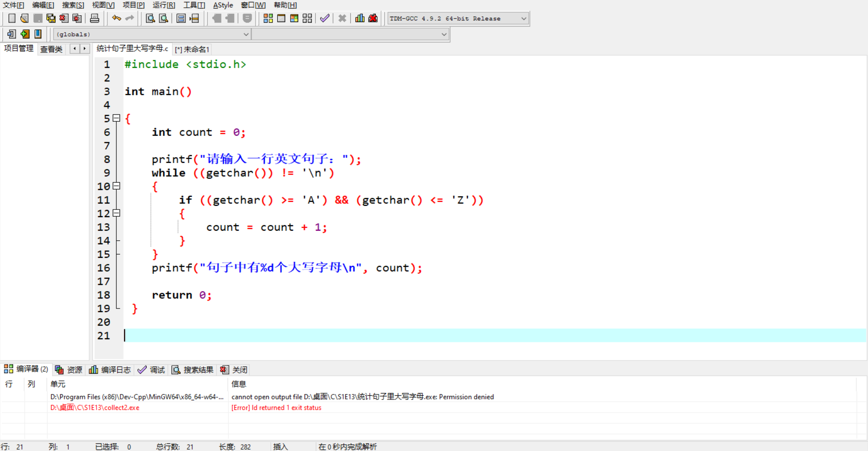Open the 工具[T] menu

pos(194,5)
